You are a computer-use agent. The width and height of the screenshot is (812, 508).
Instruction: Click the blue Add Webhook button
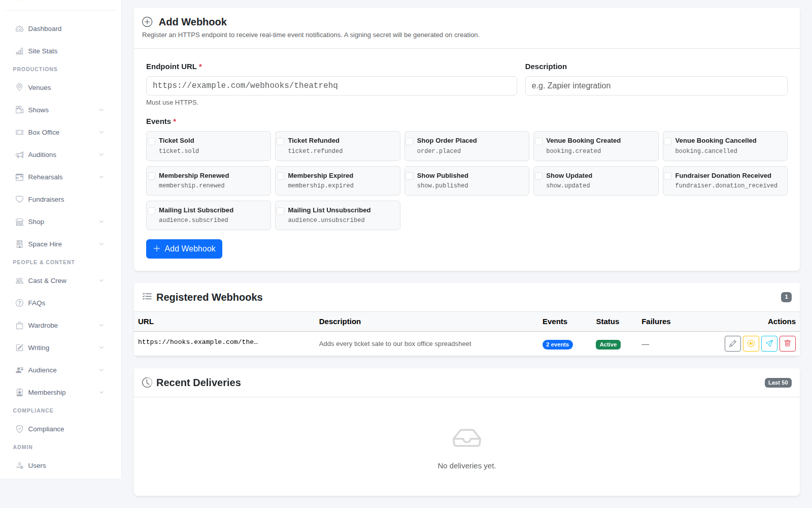[x=184, y=249]
